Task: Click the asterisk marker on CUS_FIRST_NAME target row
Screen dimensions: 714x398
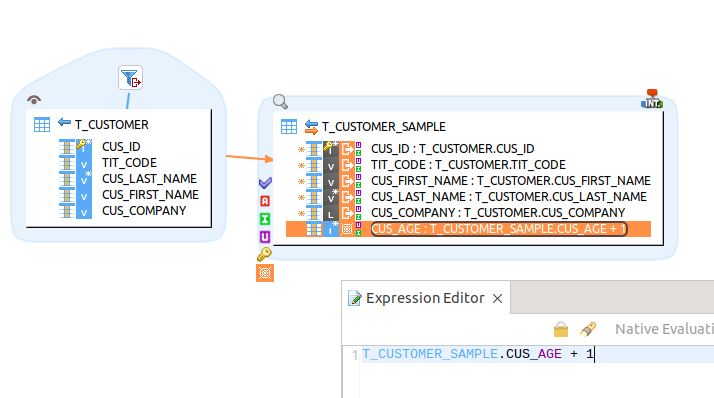Action: 301,181
